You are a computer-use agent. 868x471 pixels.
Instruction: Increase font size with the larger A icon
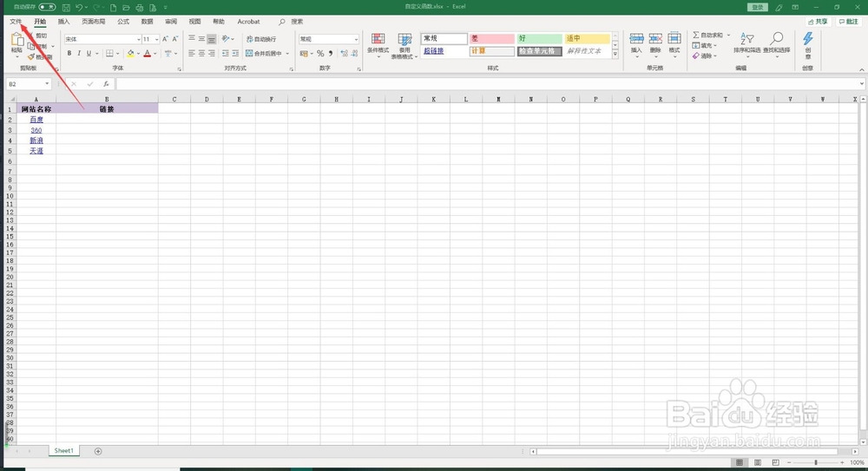(165, 39)
